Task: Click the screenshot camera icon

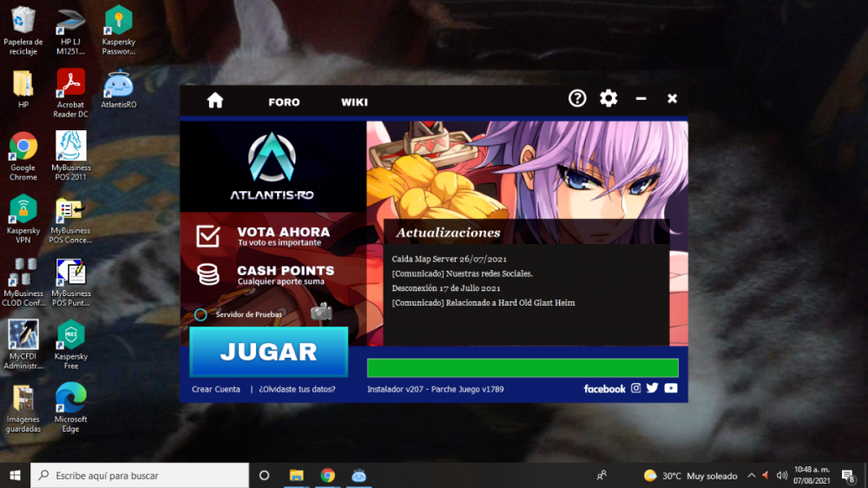Action: 322,312
